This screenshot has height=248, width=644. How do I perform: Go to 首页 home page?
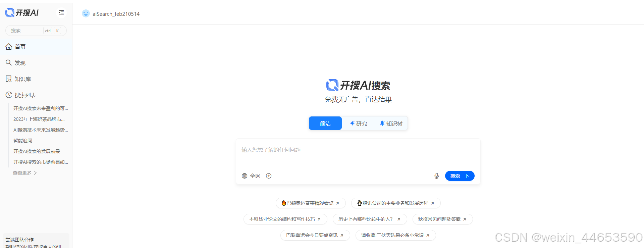click(x=36, y=47)
